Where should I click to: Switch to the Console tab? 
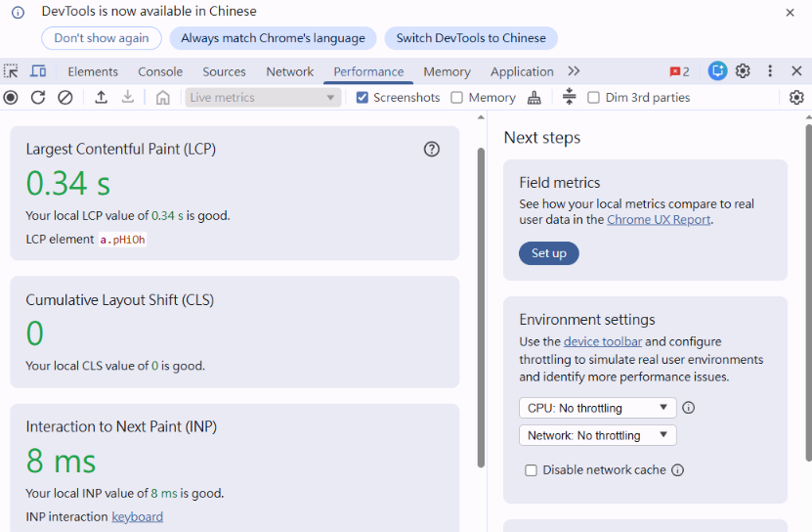[160, 71]
